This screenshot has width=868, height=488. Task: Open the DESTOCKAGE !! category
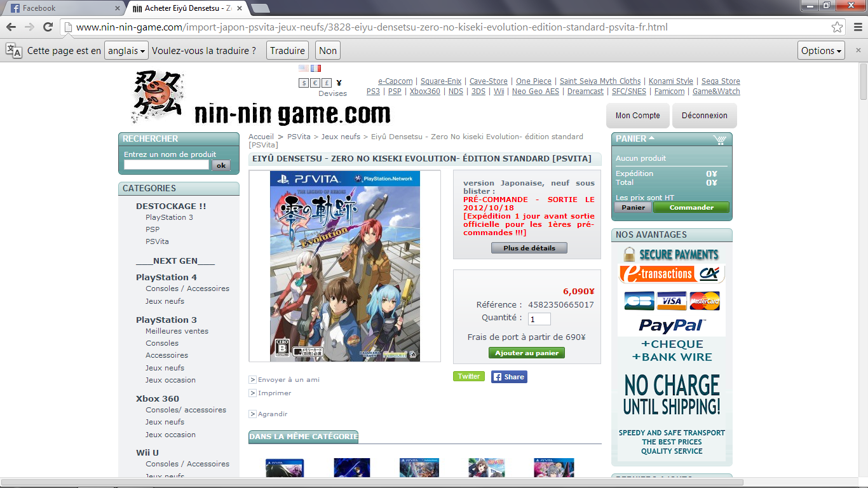pyautogui.click(x=171, y=206)
